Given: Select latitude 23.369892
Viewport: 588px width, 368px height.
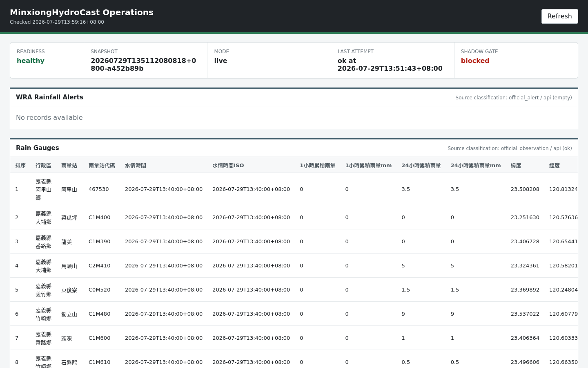Looking at the screenshot, I should (525, 290).
